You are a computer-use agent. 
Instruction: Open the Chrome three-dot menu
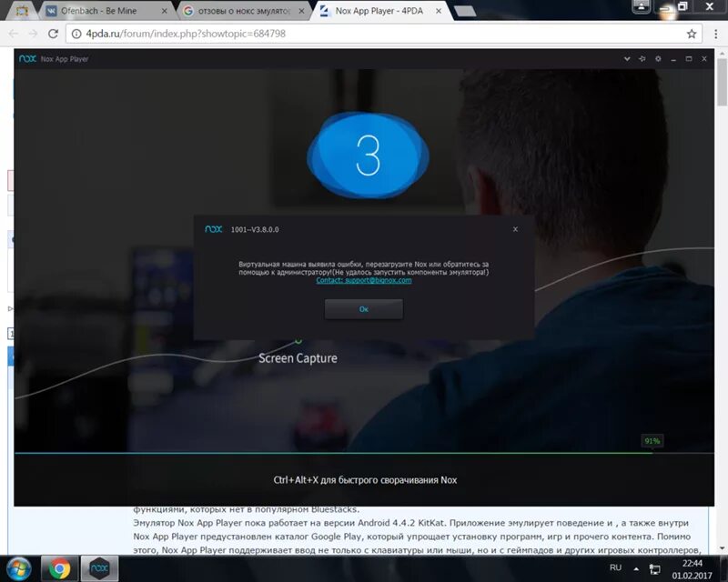tap(716, 34)
